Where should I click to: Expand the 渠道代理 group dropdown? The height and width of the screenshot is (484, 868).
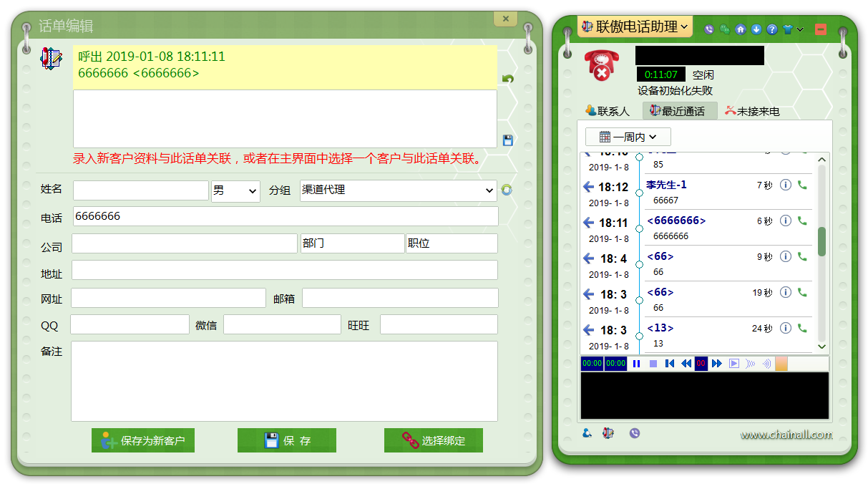(x=398, y=190)
